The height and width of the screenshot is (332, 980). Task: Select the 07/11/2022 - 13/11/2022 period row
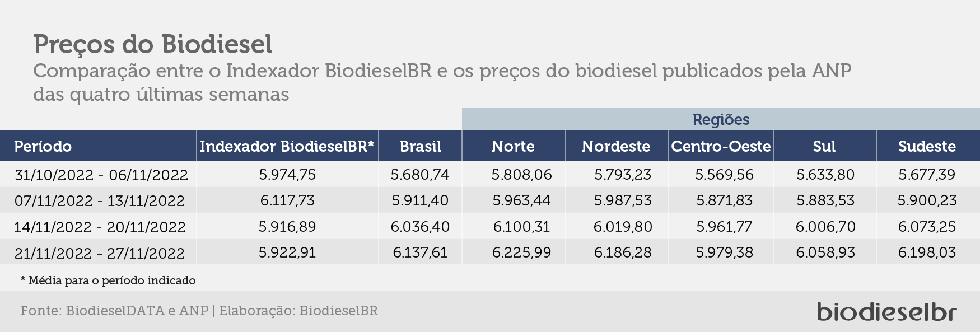pyautogui.click(x=490, y=200)
